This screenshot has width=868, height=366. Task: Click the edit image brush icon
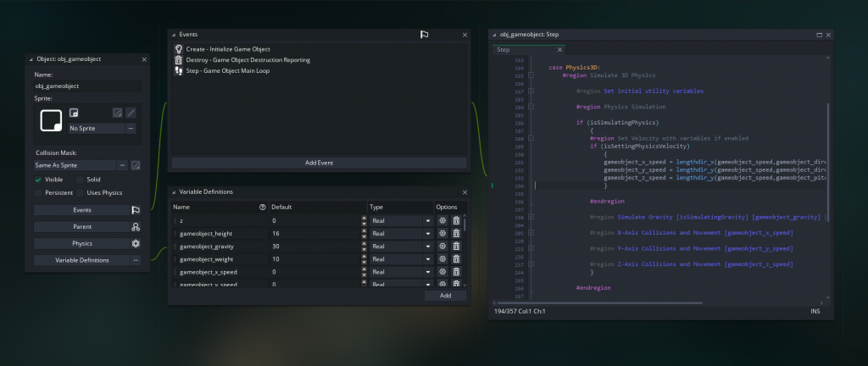(x=131, y=113)
